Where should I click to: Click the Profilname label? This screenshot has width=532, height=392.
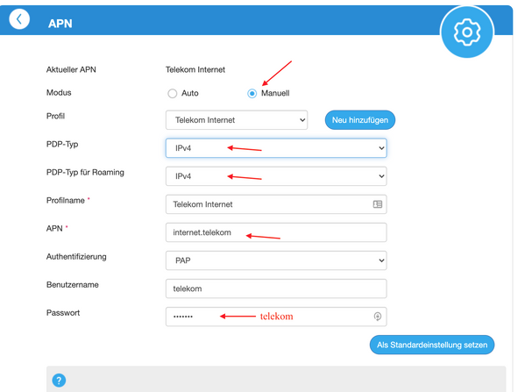coord(66,201)
